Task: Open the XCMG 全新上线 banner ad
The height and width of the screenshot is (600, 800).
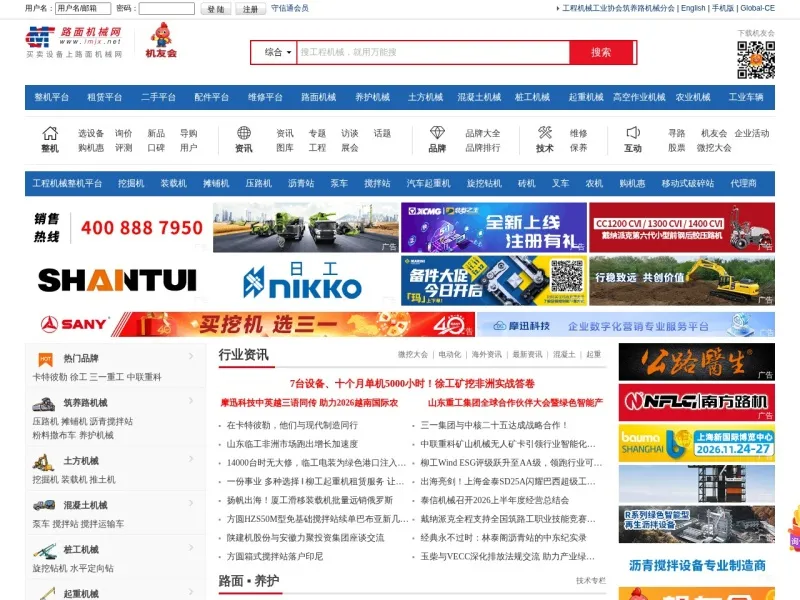Action: (494, 228)
